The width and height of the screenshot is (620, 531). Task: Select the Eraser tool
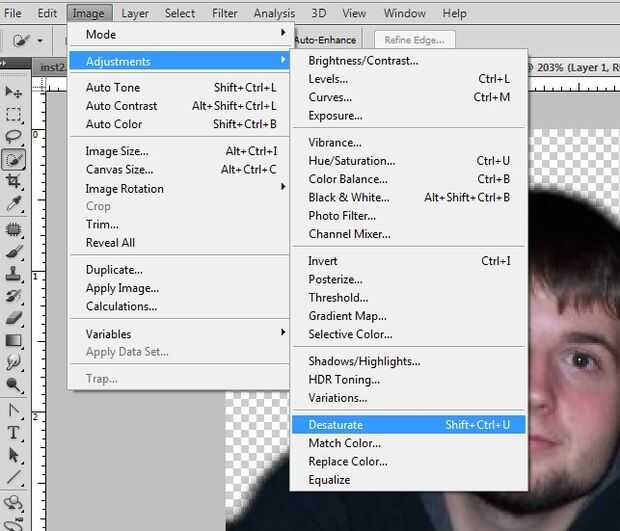tap(13, 318)
